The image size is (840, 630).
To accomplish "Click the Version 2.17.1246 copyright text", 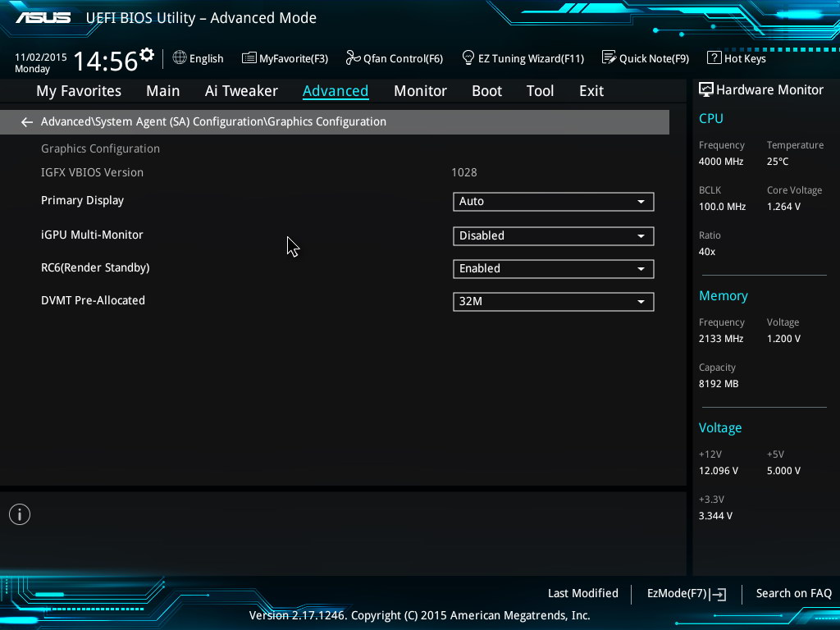I will pos(419,615).
